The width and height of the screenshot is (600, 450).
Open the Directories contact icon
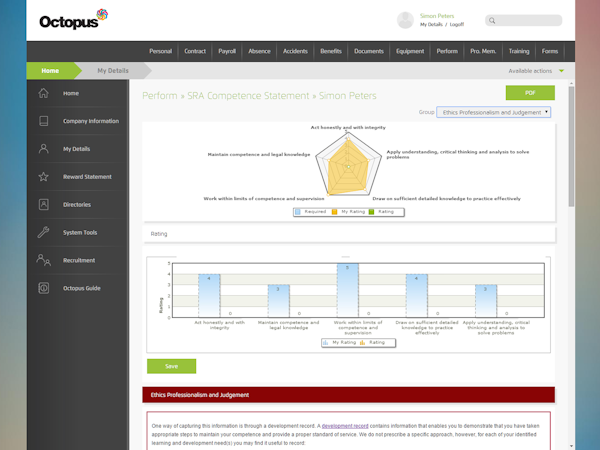pos(43,205)
